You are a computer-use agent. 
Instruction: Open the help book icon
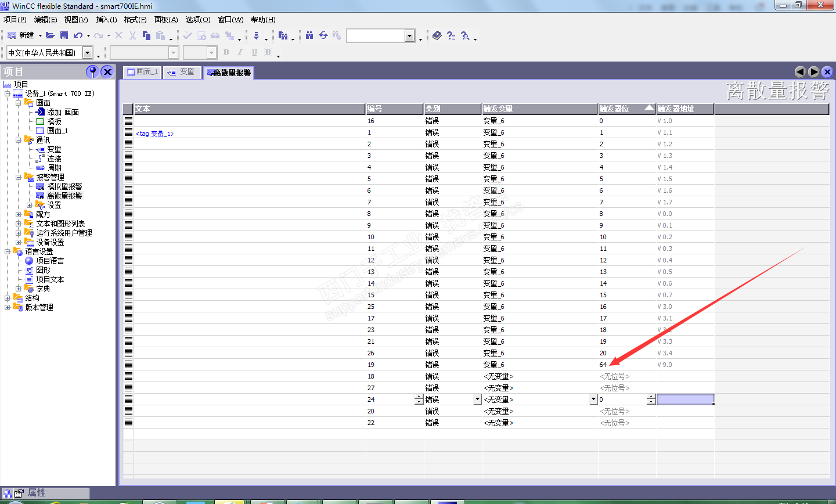437,35
